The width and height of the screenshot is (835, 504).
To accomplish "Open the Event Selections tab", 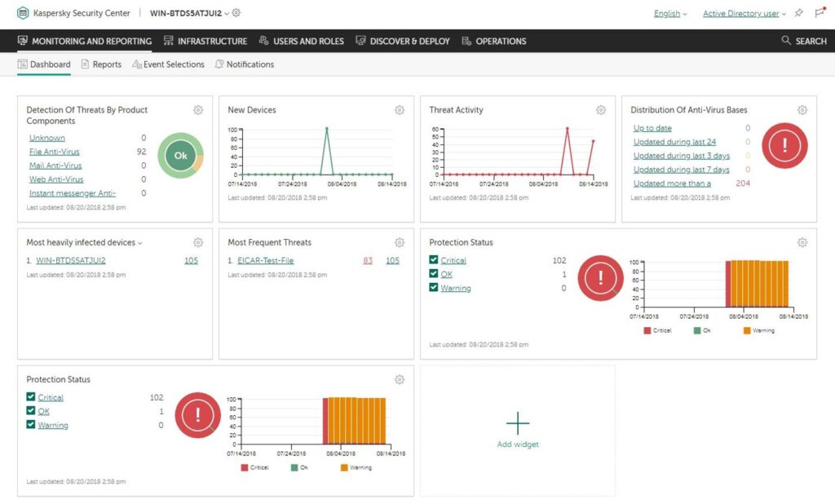I will (174, 64).
